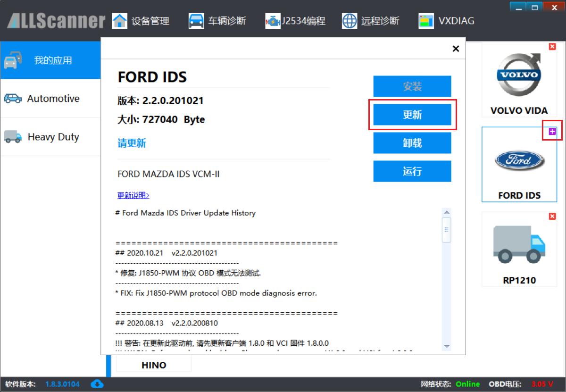Click the scroll up arrow in update history
Image resolution: width=566 pixels, height=392 pixels.
pyautogui.click(x=447, y=212)
